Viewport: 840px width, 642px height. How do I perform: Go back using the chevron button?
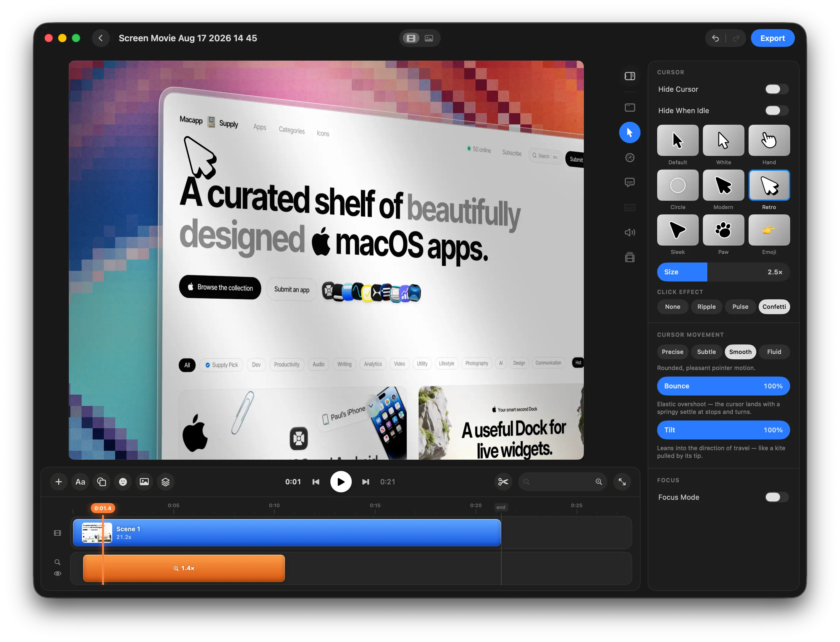(101, 38)
